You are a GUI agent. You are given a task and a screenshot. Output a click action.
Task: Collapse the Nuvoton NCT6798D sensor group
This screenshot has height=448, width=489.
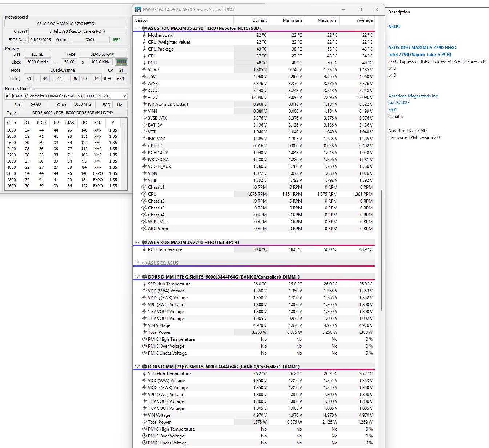(137, 28)
